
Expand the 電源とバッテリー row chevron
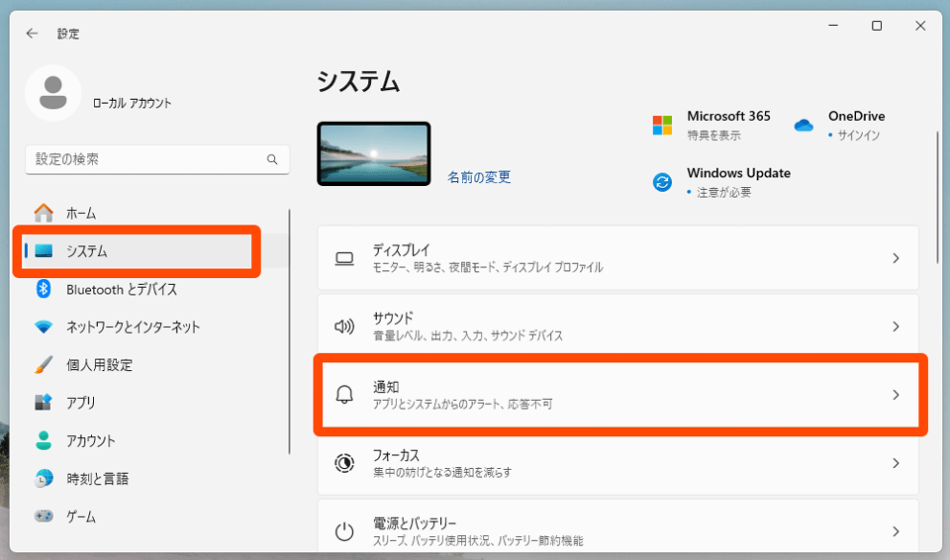coord(897,531)
